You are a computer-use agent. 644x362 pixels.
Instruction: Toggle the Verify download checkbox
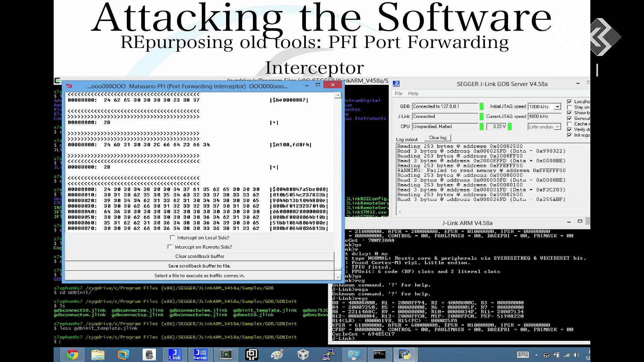click(x=569, y=129)
